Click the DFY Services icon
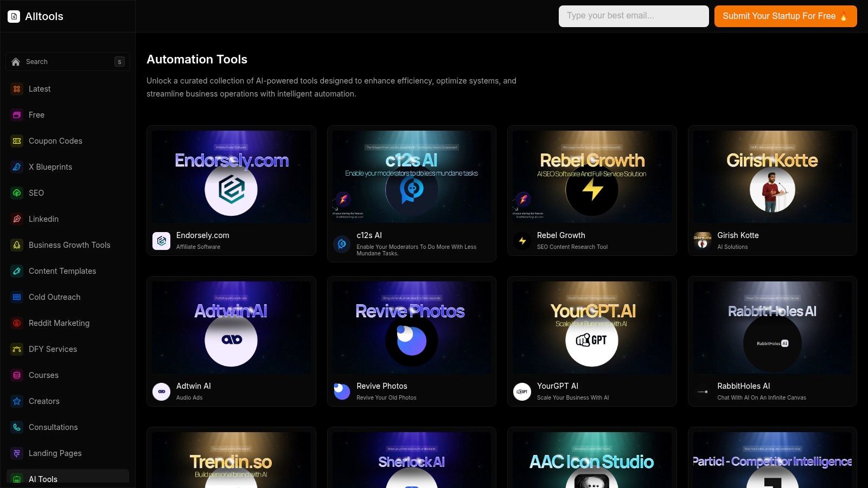Screen dimensions: 868x488 (x=17, y=349)
